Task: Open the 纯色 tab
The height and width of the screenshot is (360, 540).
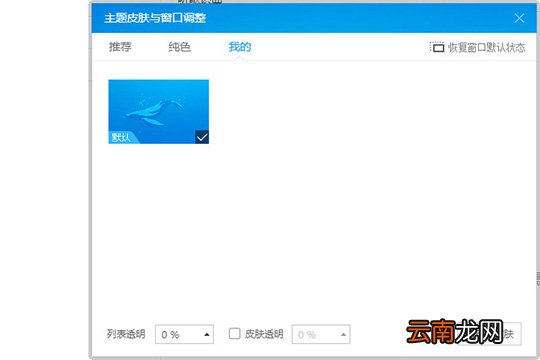Action: click(179, 47)
